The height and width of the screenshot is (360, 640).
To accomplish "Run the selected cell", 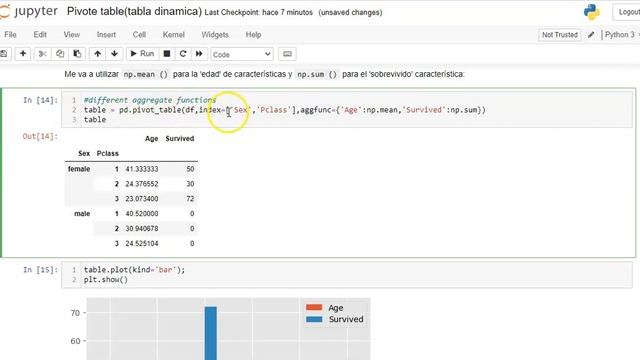I will [142, 54].
